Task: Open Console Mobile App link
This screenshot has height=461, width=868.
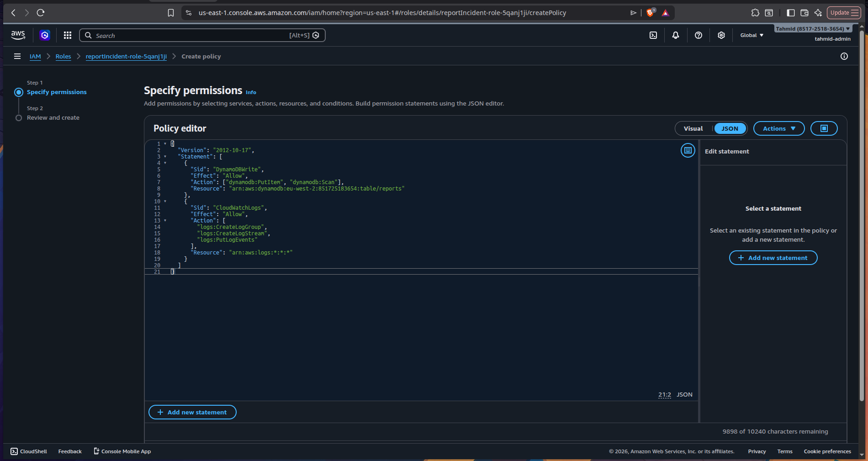Action: point(122,451)
